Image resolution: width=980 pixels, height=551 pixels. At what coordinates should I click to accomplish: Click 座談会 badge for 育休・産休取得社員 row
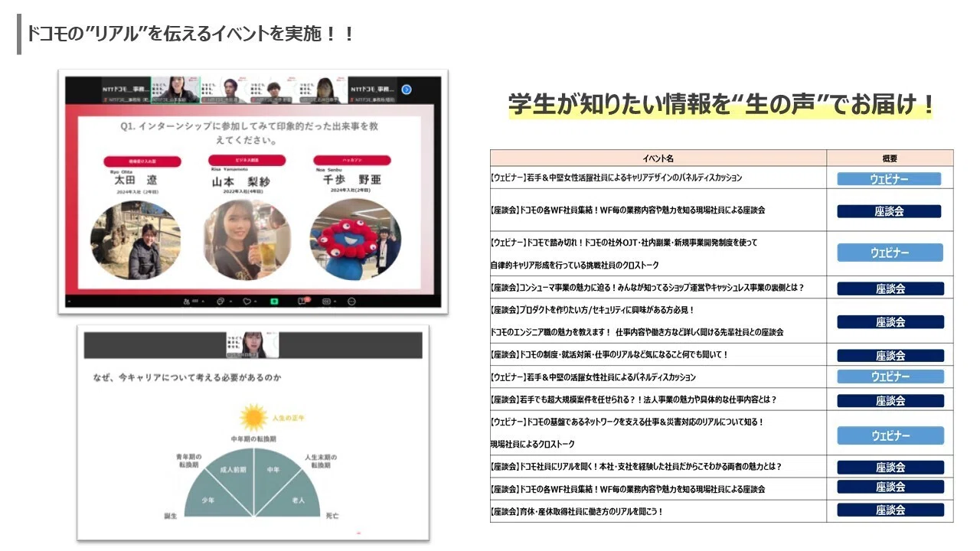[x=890, y=510]
